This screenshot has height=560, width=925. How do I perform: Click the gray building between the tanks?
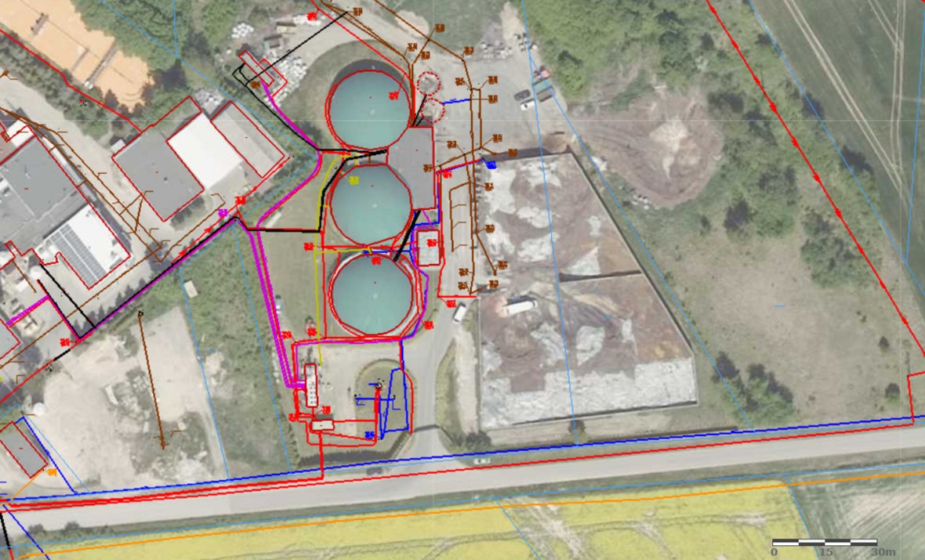414,168
